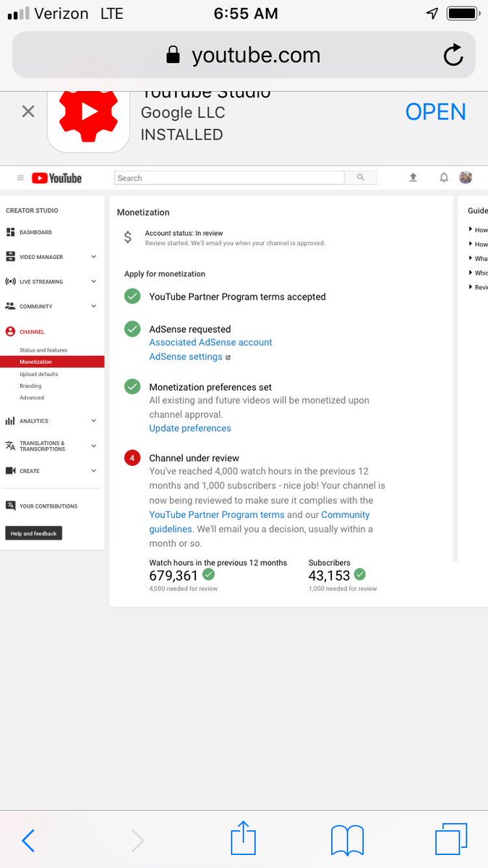Click checkmark beside Monetization preferences set
Screen dimensions: 488x868
click(x=132, y=387)
